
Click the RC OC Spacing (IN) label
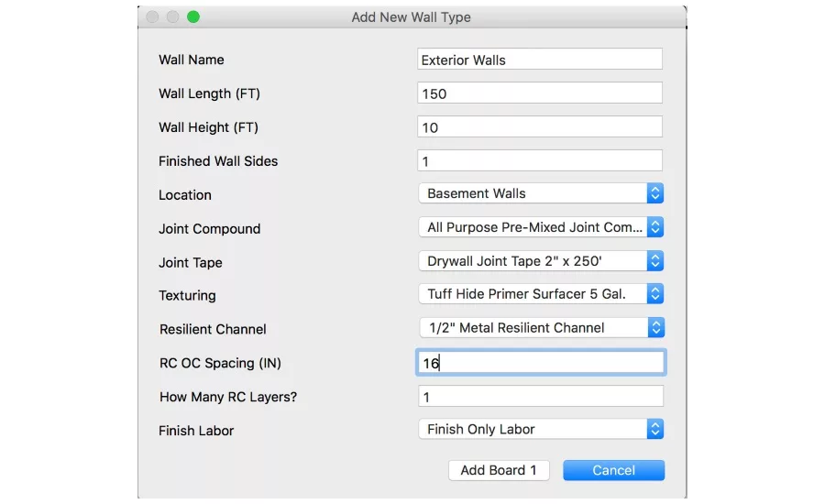220,363
